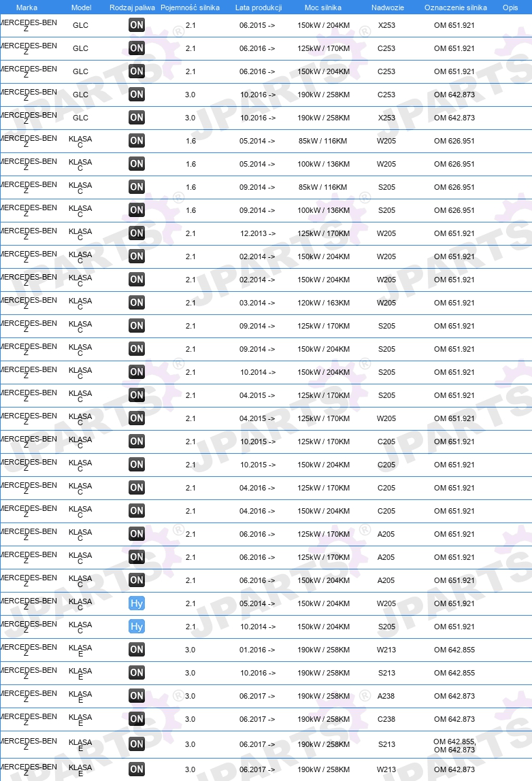Click the W213 body code in the 01.2016 row
Screen dimensions: 532x781
386,650
